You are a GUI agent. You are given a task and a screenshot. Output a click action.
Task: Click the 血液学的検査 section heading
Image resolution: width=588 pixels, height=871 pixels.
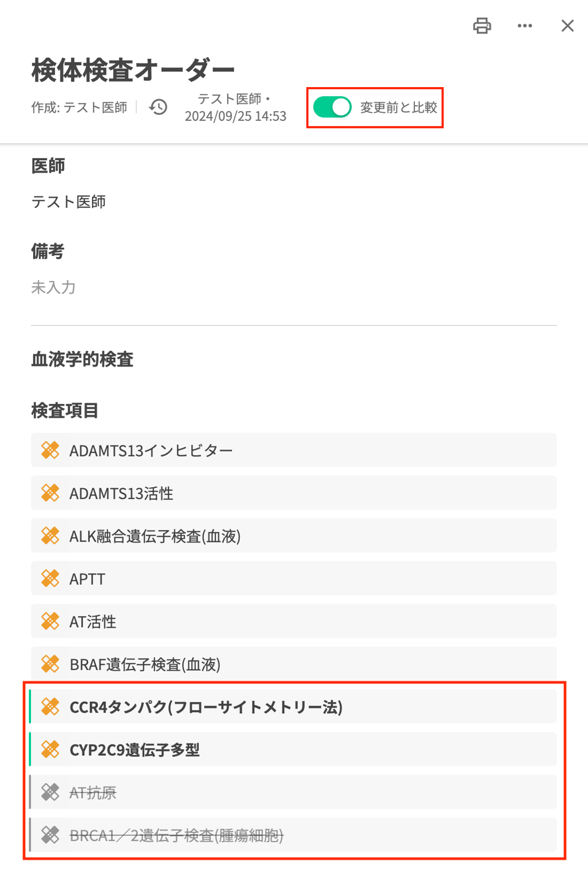click(82, 359)
